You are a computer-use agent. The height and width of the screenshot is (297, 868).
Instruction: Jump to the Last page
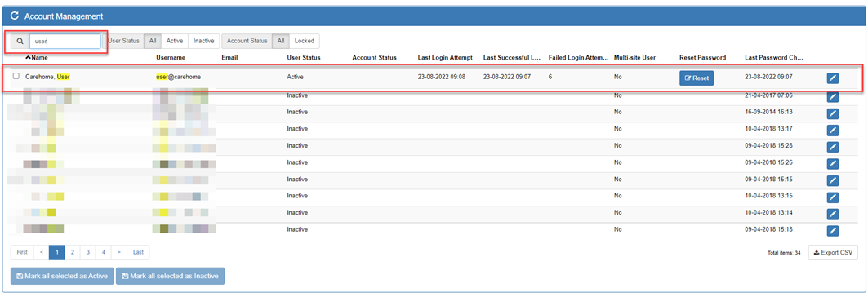point(138,252)
